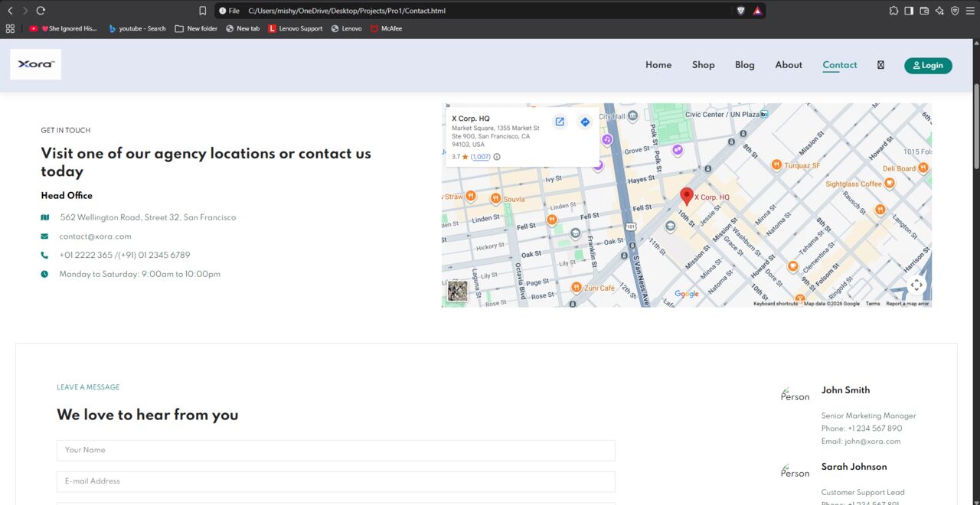Click the John Smith person image
The width and height of the screenshot is (980, 505).
pyautogui.click(x=795, y=394)
